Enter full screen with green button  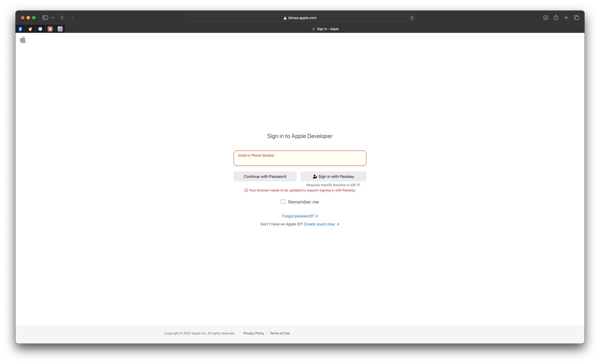(x=34, y=18)
